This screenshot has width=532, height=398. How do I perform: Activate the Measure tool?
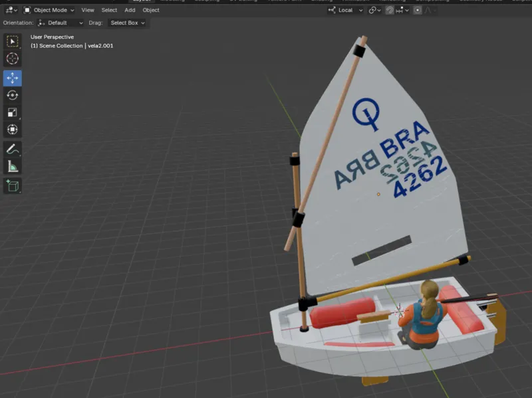tap(13, 166)
